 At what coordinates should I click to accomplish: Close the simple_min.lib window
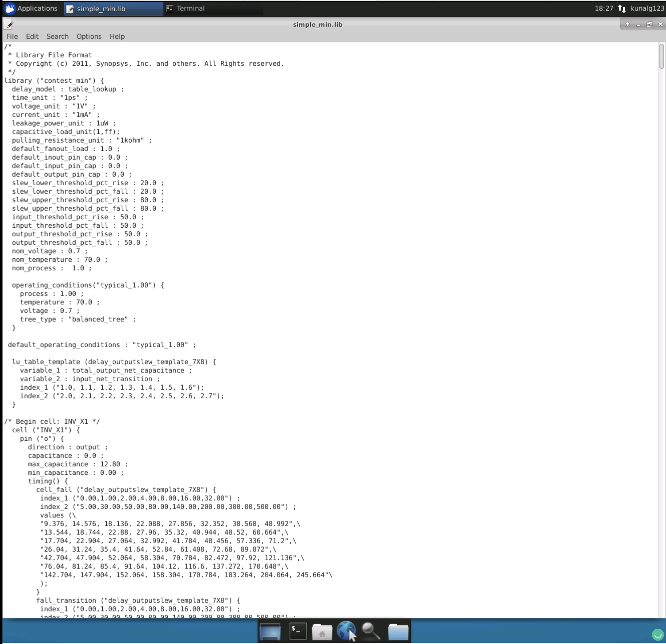click(x=660, y=24)
